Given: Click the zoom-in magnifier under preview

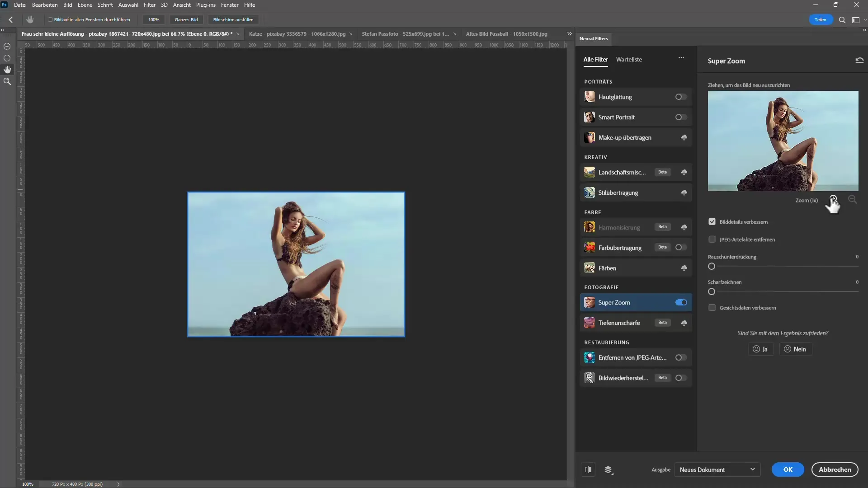Looking at the screenshot, I should click(833, 199).
